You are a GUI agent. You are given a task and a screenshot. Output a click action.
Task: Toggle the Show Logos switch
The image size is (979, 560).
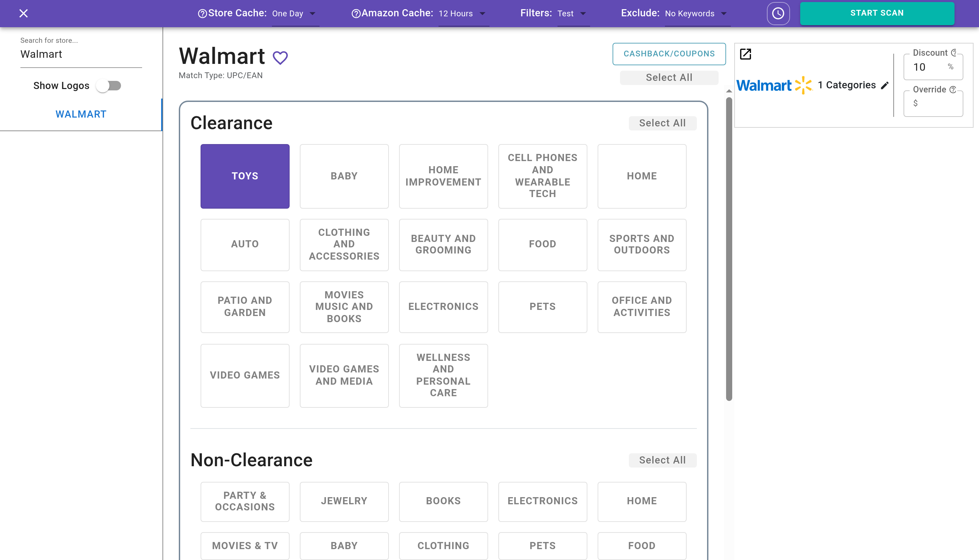tap(109, 85)
